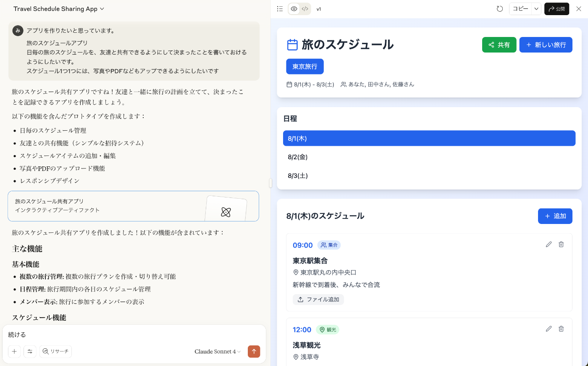Delete the 浅草観光 item with the trash icon
The height and width of the screenshot is (366, 588).
561,329
